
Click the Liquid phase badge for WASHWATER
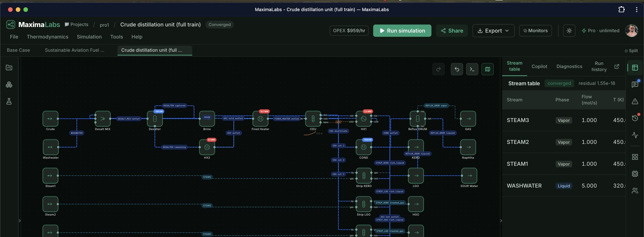pos(564,186)
